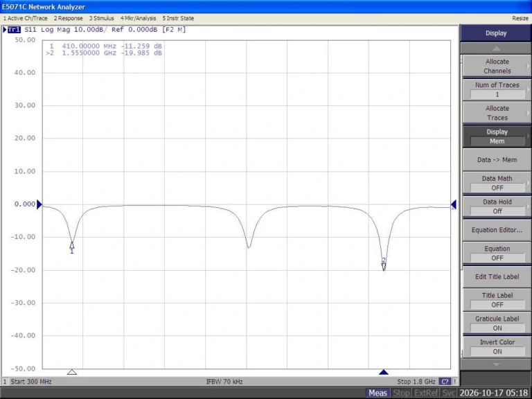Click the channel 1 number in channel bar
The width and height of the screenshot is (532, 399).
(5, 382)
